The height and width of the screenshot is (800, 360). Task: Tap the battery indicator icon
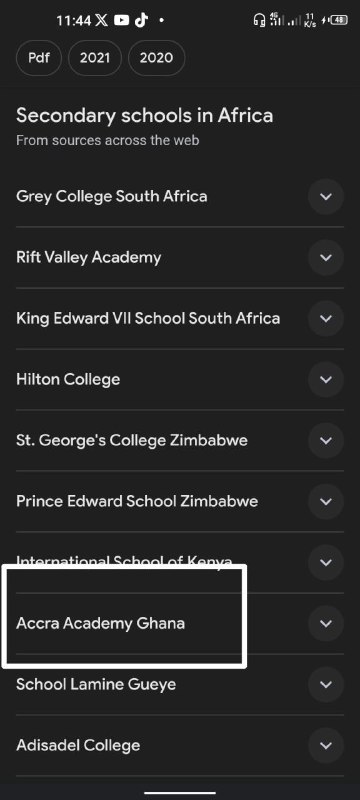[x=339, y=20]
